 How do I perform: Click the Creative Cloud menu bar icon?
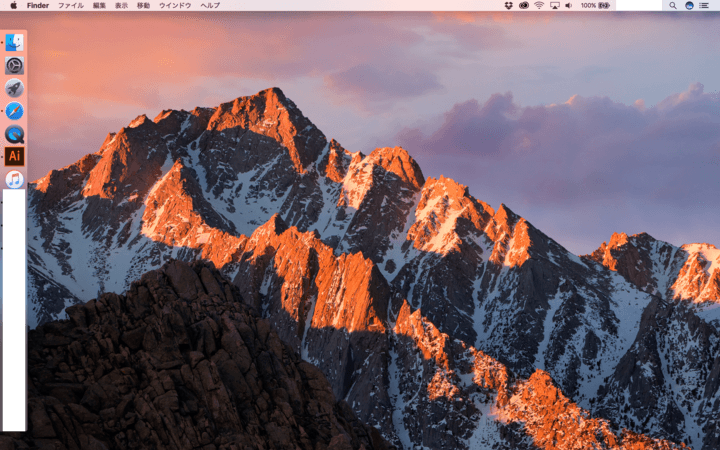coord(524,6)
